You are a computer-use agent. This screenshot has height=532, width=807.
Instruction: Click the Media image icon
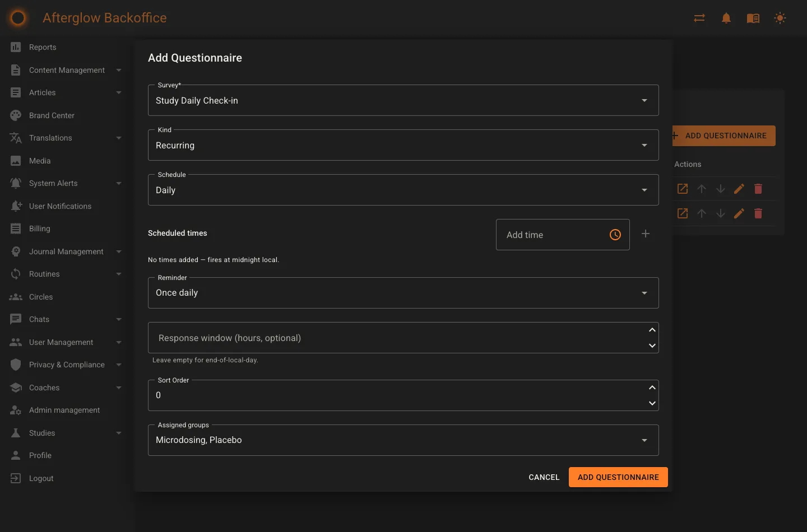tap(16, 161)
